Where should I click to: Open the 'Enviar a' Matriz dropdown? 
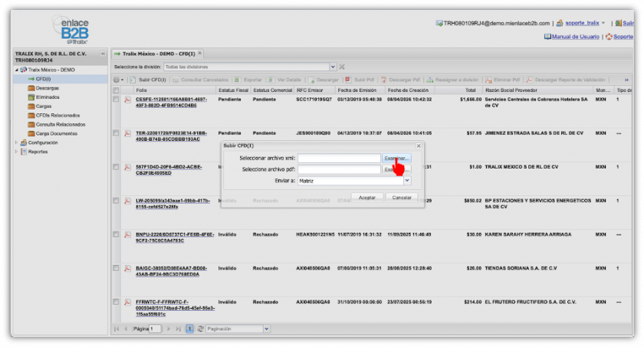407,181
